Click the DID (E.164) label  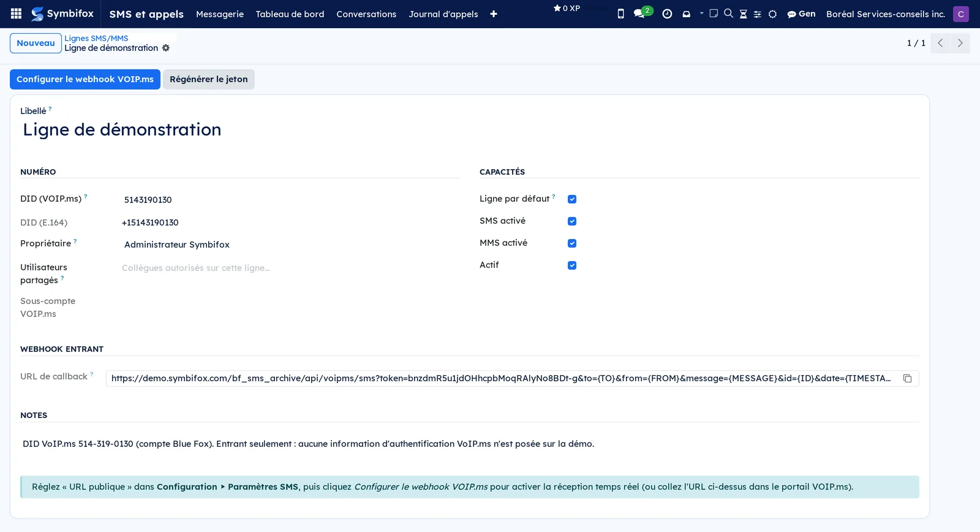click(x=44, y=222)
